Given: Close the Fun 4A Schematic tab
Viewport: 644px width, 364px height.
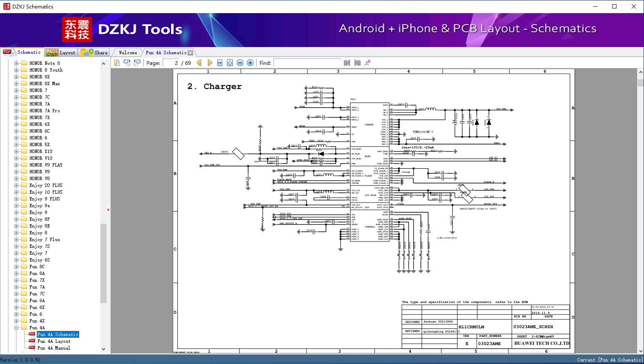Looking at the screenshot, I should point(191,53).
